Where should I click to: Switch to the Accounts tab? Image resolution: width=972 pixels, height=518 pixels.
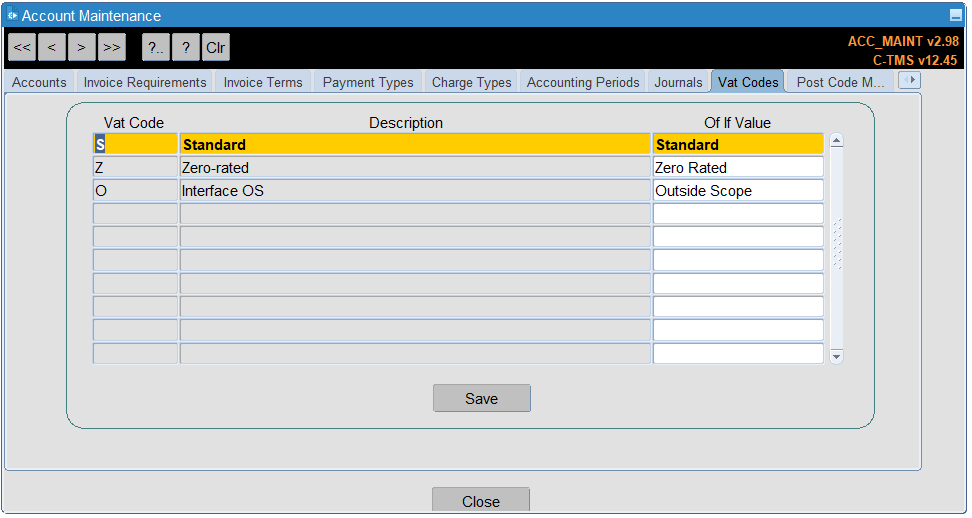(x=39, y=82)
